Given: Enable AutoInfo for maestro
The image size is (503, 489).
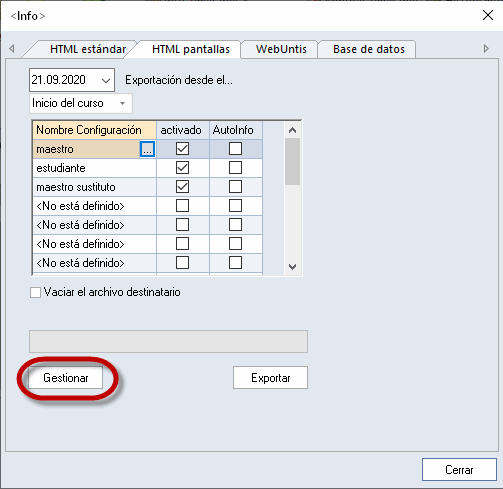Looking at the screenshot, I should [235, 149].
